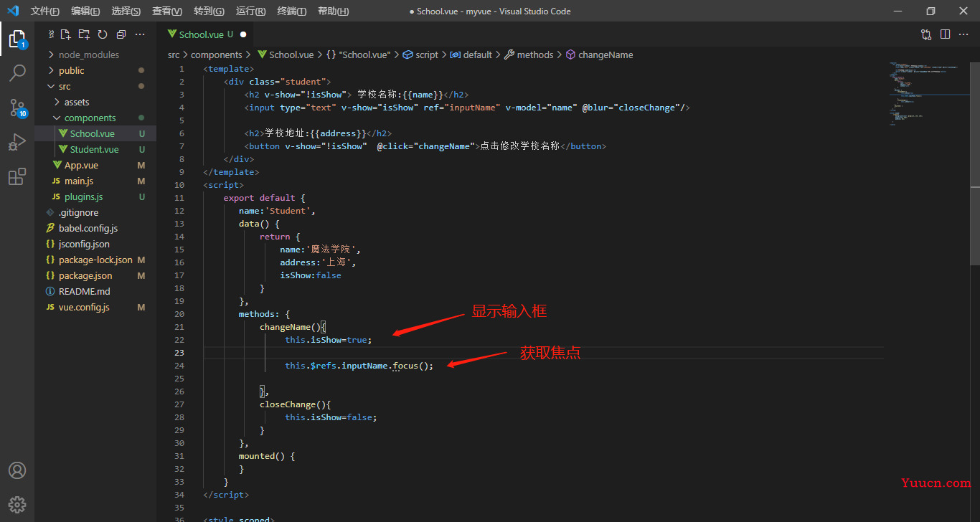Click the VS Code logo in title bar
The width and height of the screenshot is (980, 522).
pos(13,11)
